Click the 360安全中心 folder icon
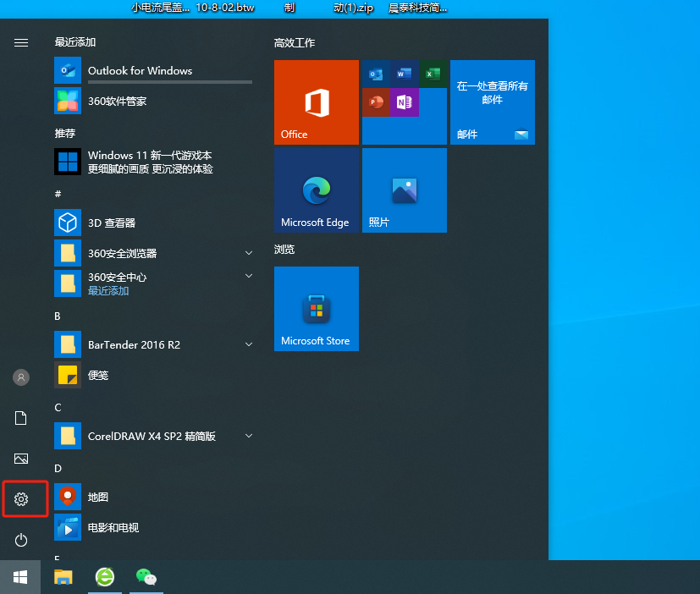This screenshot has height=594, width=700. pyautogui.click(x=68, y=283)
